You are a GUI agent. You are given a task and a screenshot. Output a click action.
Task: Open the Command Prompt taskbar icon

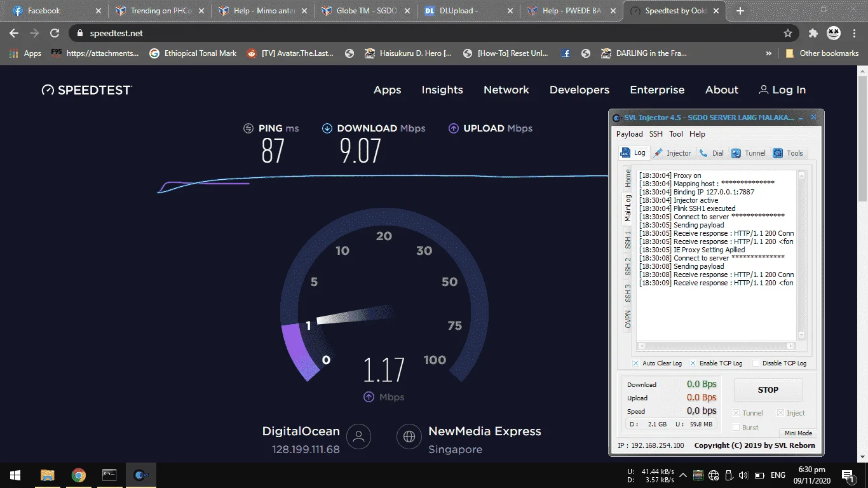[x=109, y=475]
